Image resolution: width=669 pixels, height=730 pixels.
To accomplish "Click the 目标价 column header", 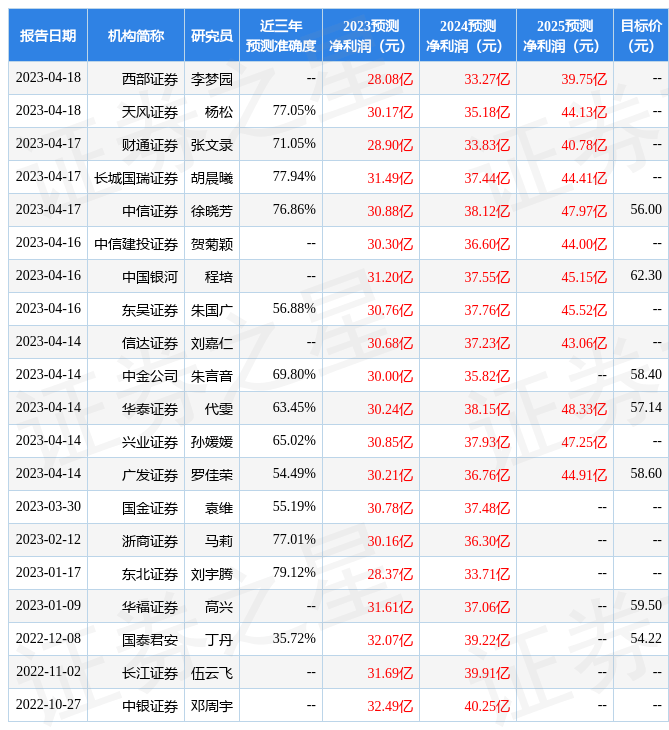I will click(641, 35).
